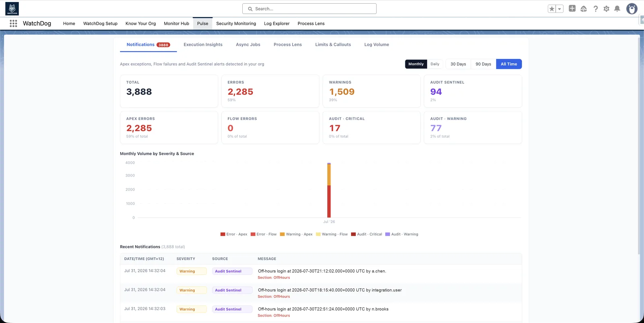Click the Jul '26 chart bar
The image size is (644, 323).
click(329, 190)
